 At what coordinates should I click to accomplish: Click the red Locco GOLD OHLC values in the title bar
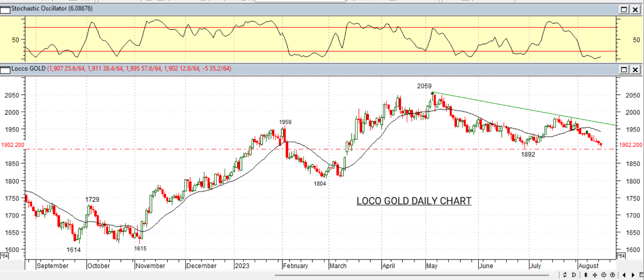point(139,69)
